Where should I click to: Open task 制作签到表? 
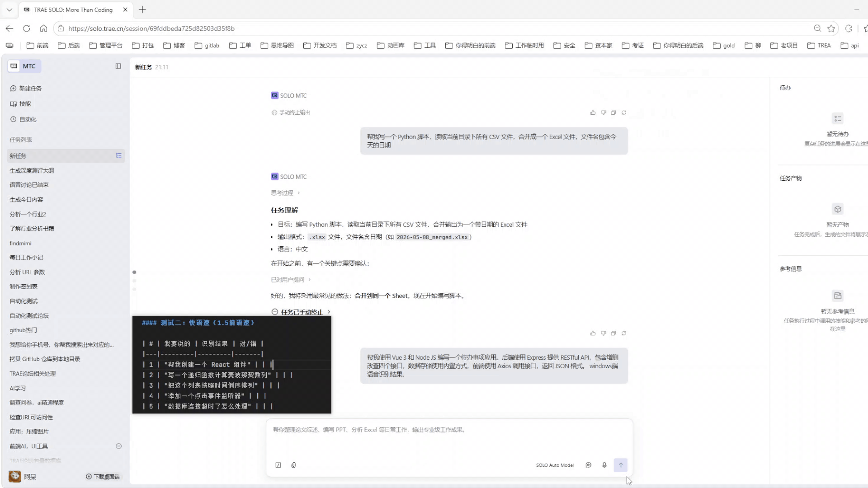pos(24,286)
